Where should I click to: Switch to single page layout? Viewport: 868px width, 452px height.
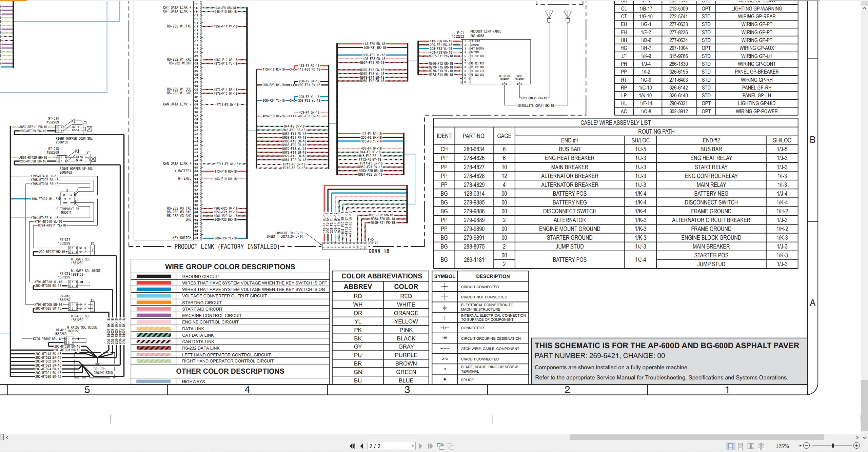[730, 446]
